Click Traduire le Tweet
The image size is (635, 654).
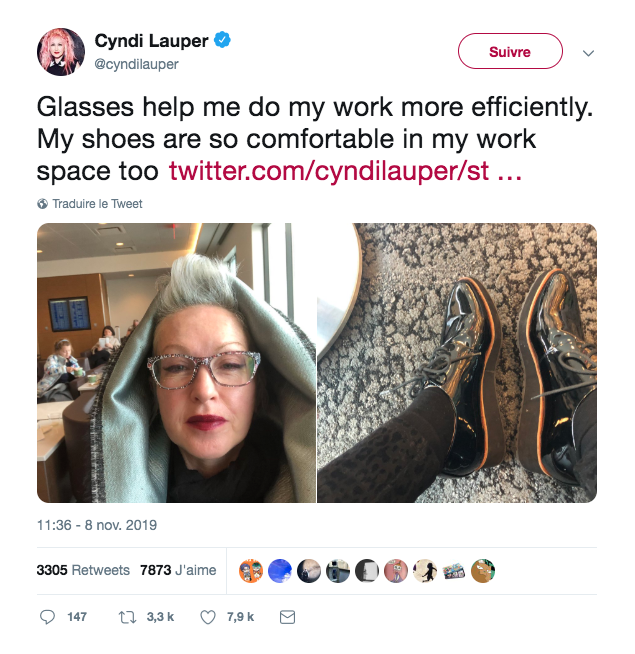click(97, 204)
